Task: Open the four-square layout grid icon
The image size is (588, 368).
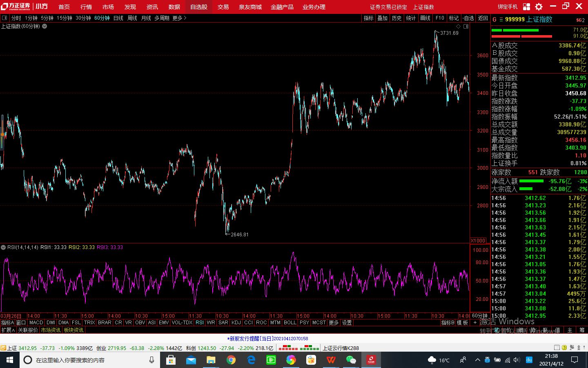Action: pos(526,7)
